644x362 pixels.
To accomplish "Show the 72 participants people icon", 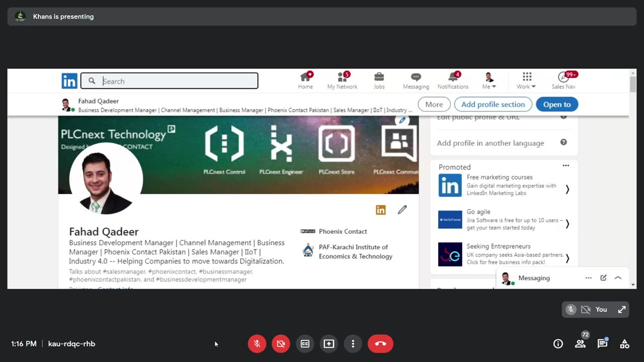I will click(580, 344).
